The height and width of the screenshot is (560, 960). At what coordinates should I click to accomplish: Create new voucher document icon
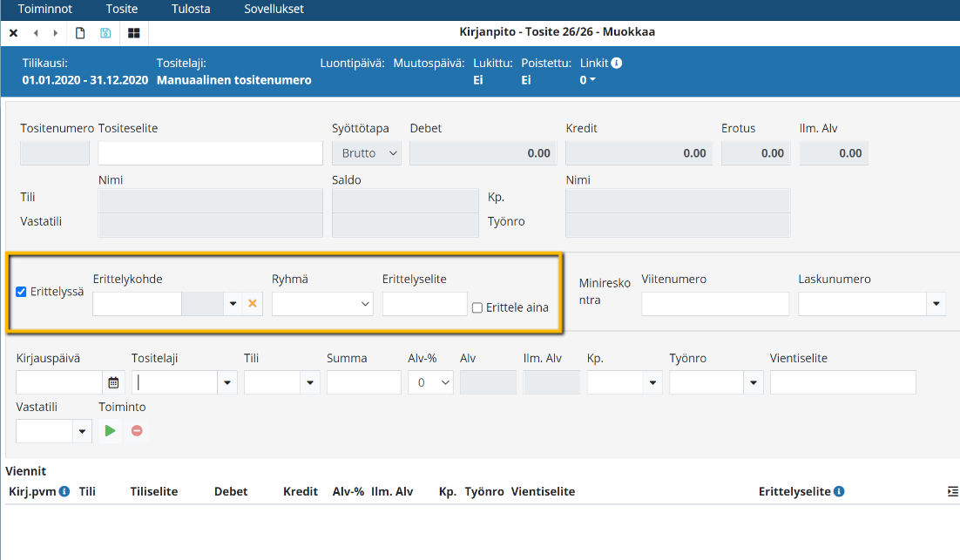click(x=80, y=33)
